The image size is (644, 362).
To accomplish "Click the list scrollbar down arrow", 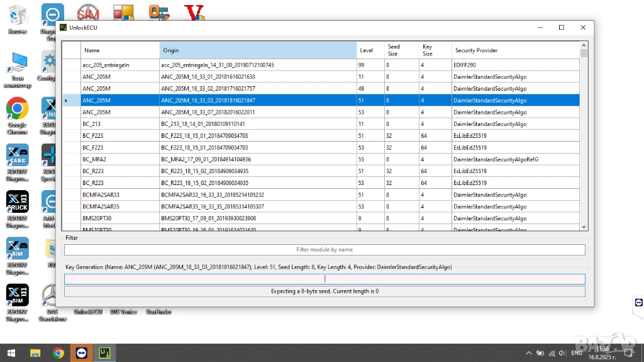I will coord(584,227).
